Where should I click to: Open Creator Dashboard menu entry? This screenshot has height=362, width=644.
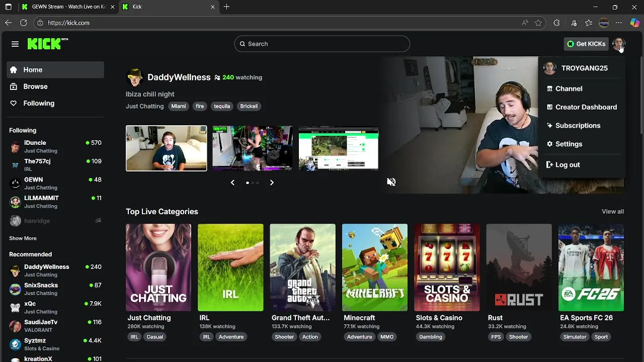point(582,107)
